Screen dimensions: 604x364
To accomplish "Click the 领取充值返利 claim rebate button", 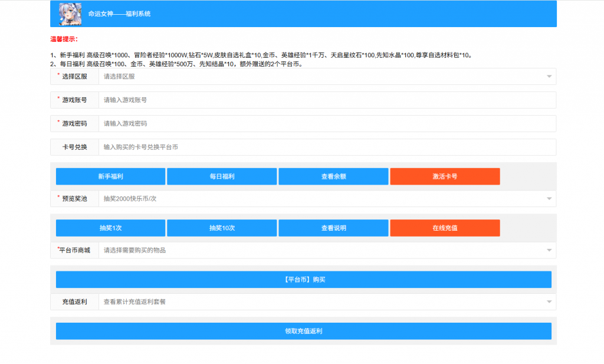I will coord(303,332).
